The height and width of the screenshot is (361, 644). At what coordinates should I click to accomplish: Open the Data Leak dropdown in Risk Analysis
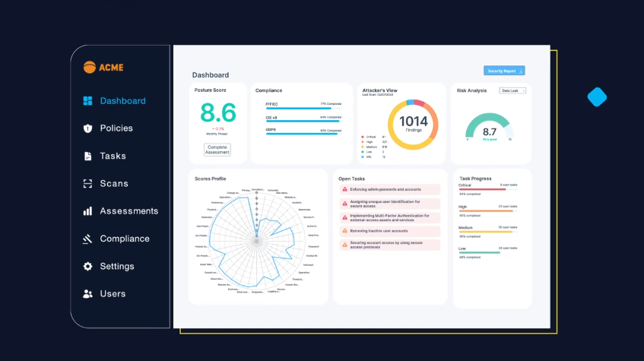pyautogui.click(x=512, y=90)
